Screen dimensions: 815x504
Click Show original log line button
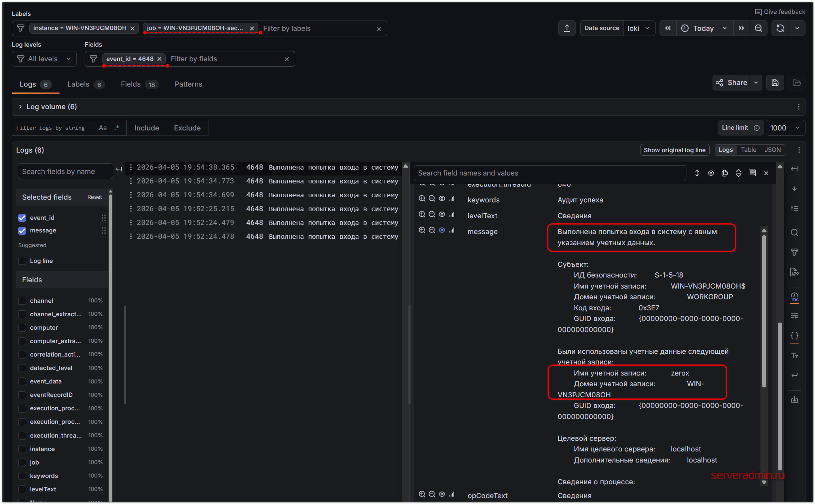click(674, 150)
